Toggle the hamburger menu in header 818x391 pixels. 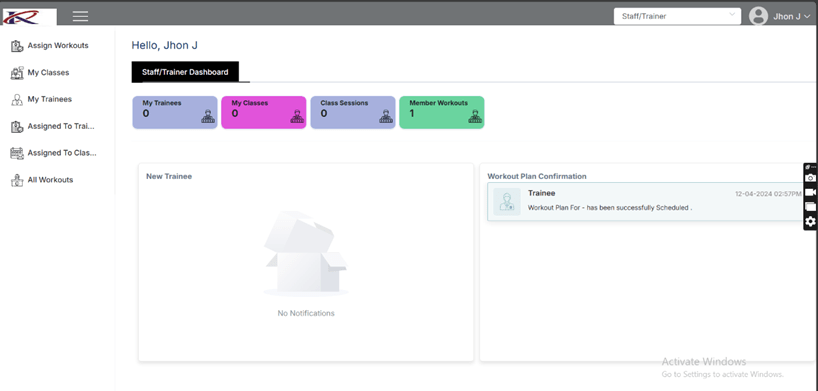80,16
